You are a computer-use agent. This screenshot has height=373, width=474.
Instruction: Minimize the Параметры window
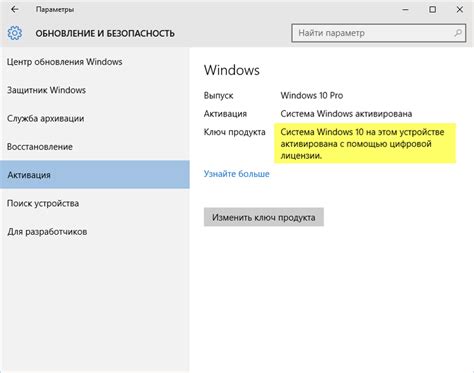click(x=405, y=10)
